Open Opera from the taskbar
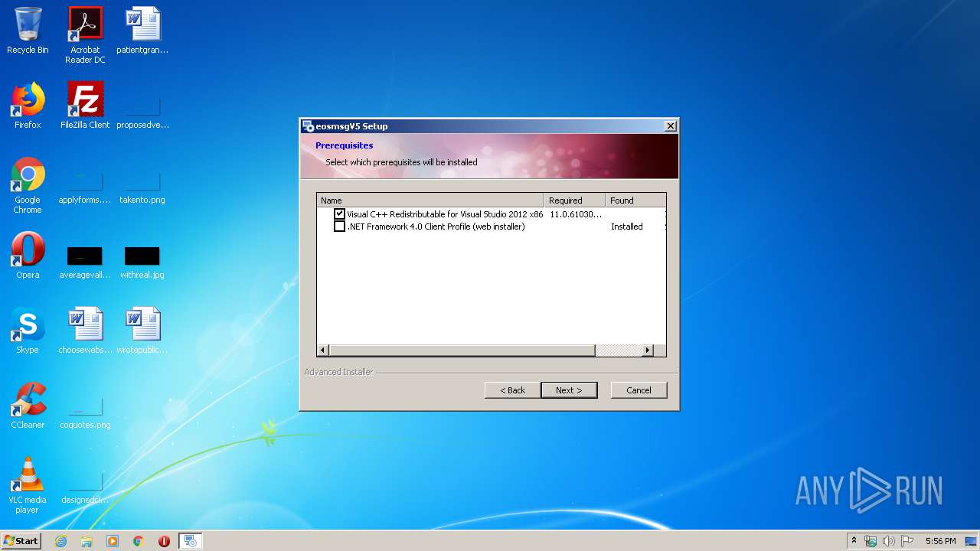Viewport: 980px width, 551px height. [x=164, y=541]
